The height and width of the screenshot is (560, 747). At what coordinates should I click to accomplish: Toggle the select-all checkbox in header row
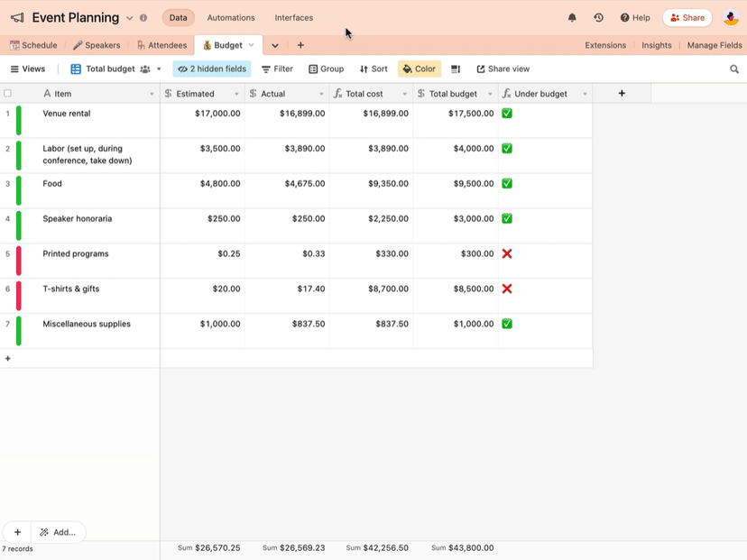tap(7, 93)
